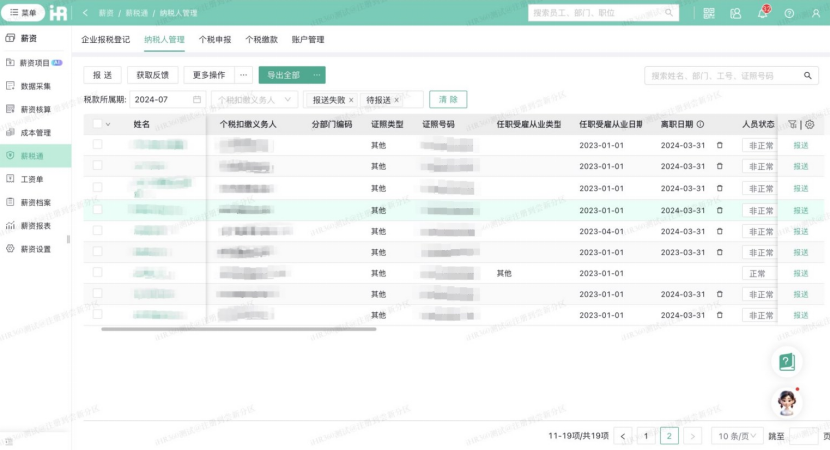
Task: Expand the 导出全部 more options arrow
Action: (x=317, y=75)
